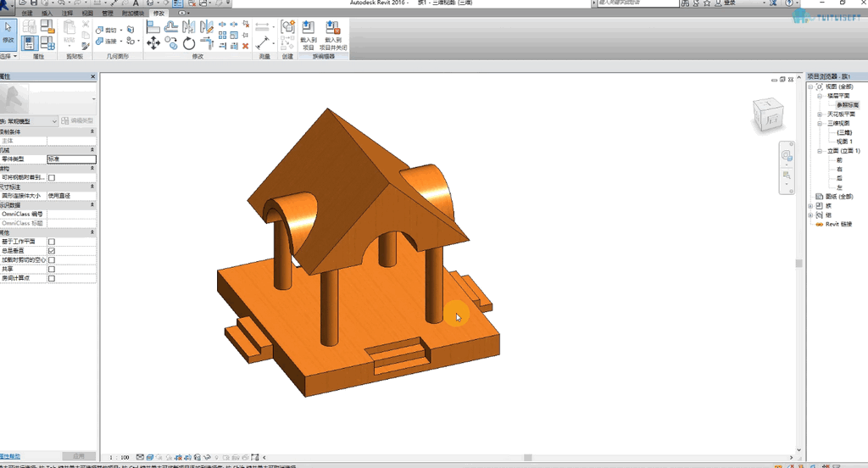Click the Cut geometry tool icon
The image size is (868, 468).
pyautogui.click(x=99, y=30)
